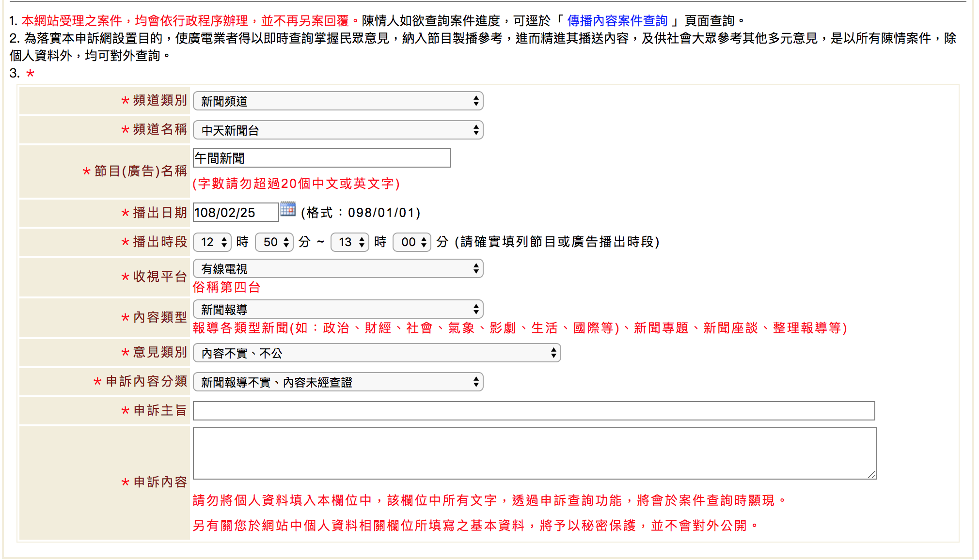
Task: Click the 節目(廣告)名稱 text field
Action: [x=321, y=158]
